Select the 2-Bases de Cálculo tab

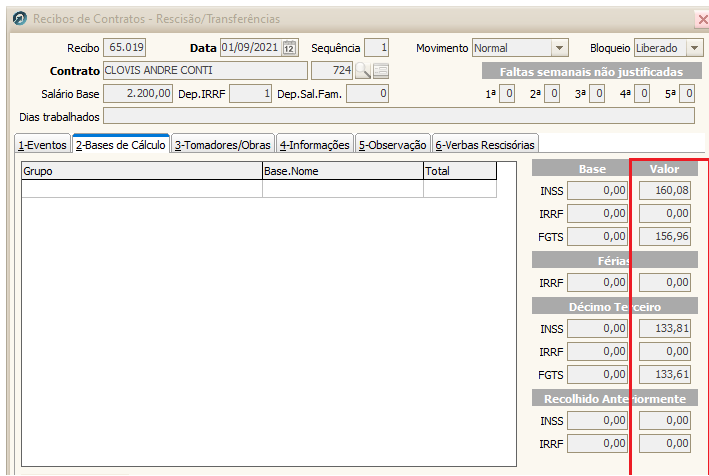121,144
